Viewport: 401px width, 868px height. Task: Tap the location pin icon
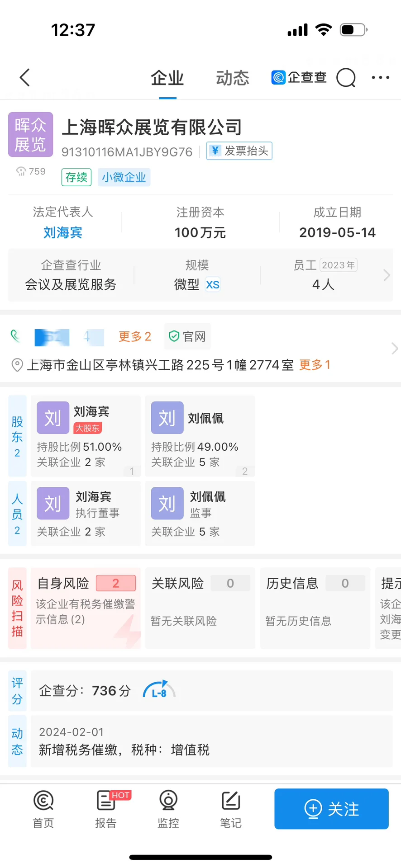click(x=17, y=365)
